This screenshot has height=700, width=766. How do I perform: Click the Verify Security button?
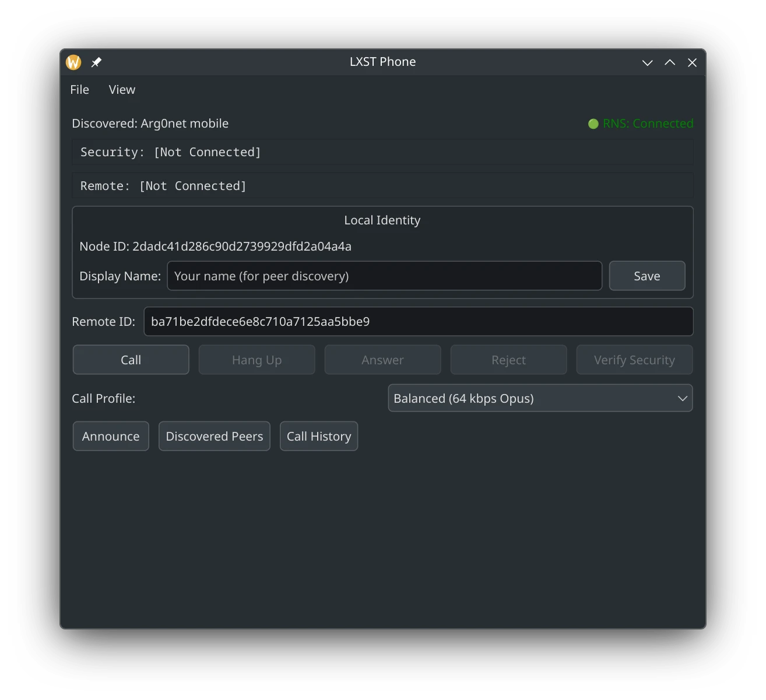634,360
